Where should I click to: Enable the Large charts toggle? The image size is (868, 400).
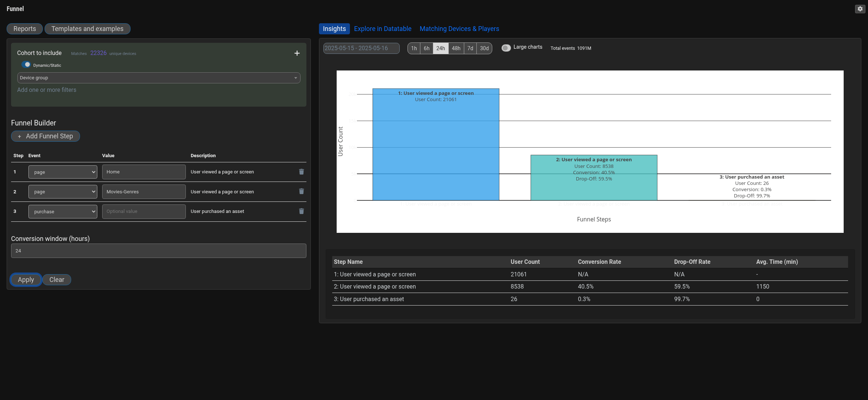click(506, 48)
